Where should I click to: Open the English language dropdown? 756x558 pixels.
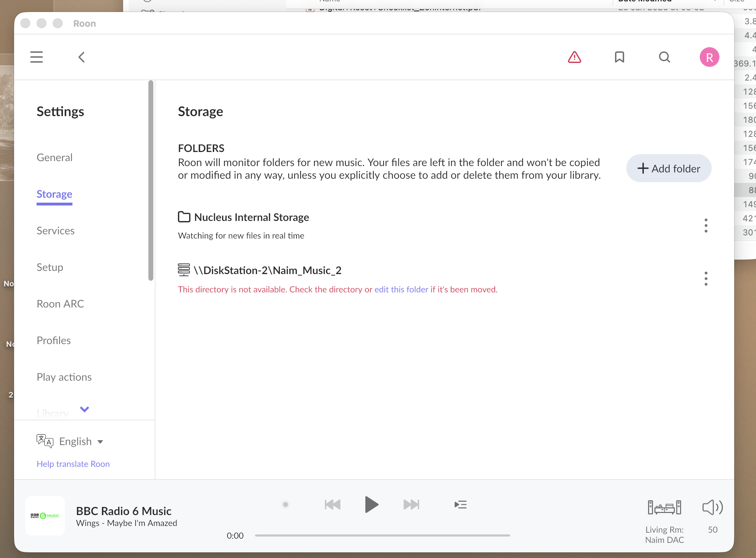(81, 441)
